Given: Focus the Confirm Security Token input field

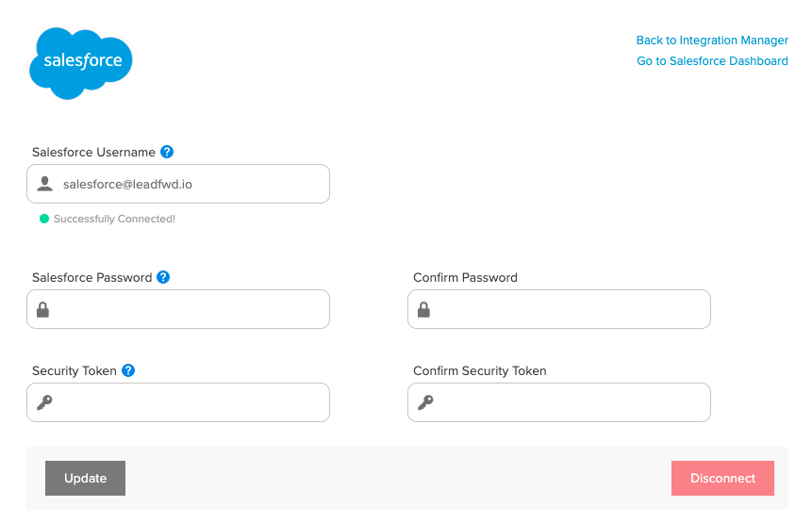Looking at the screenshot, I should click(x=558, y=402).
